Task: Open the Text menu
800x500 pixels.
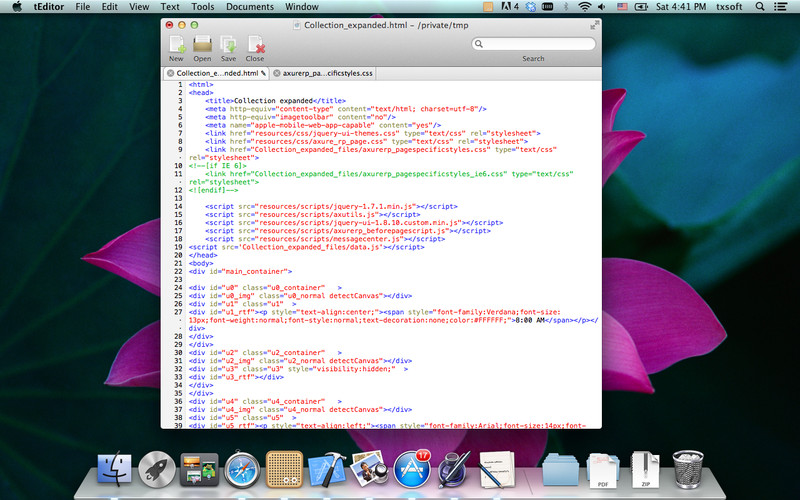Action: [170, 7]
